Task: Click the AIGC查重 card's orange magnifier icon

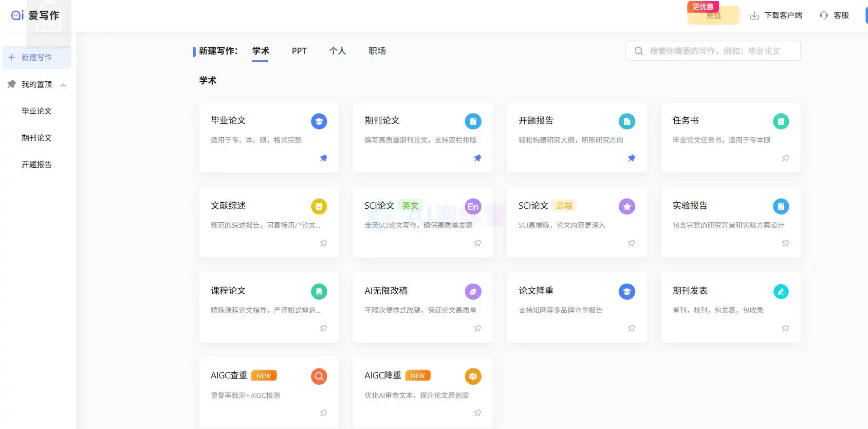Action: tap(319, 376)
